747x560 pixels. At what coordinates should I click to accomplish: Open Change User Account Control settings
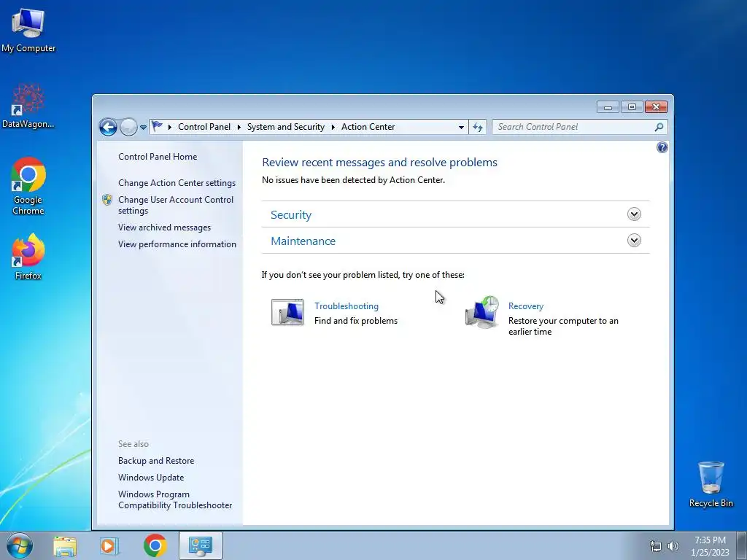click(176, 205)
